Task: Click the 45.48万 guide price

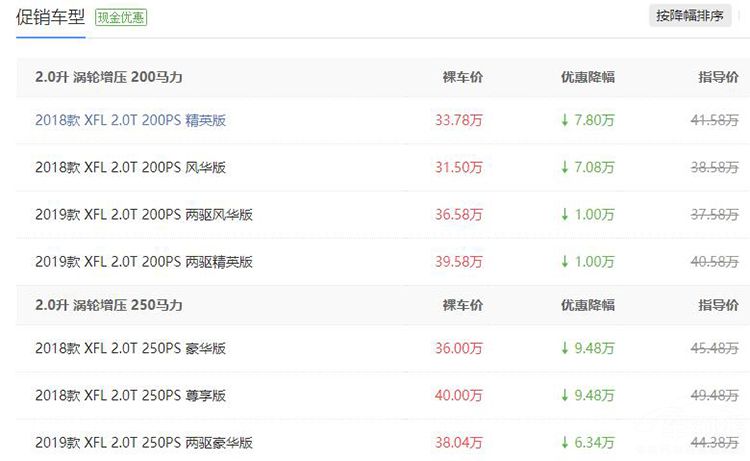Action: (715, 348)
